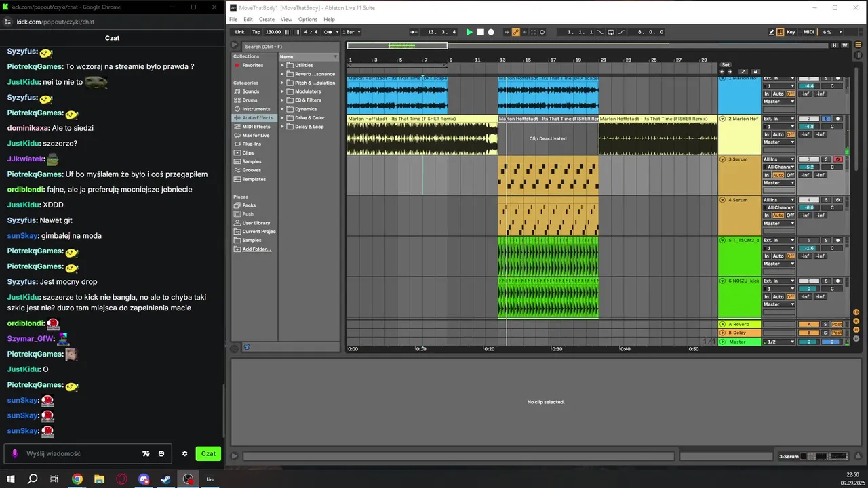Enable Automation Arm in transport bar
This screenshot has width=868, height=488.
[516, 32]
